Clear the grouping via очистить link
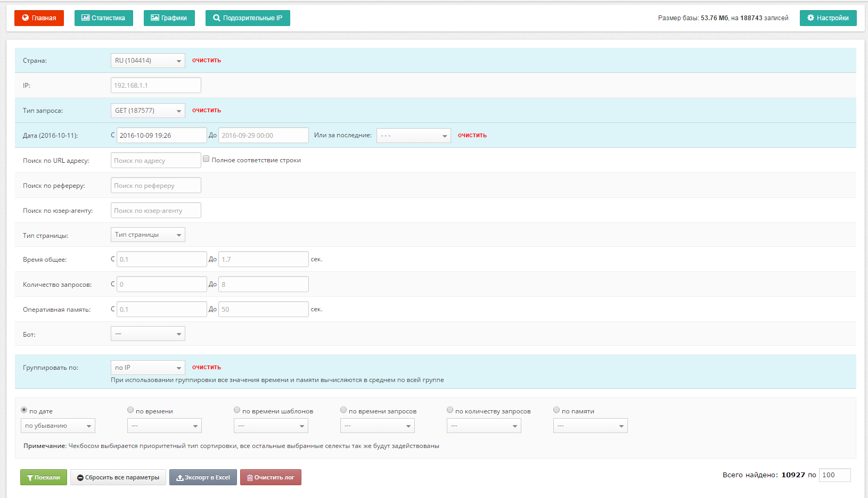The height and width of the screenshot is (498, 868). (x=207, y=368)
